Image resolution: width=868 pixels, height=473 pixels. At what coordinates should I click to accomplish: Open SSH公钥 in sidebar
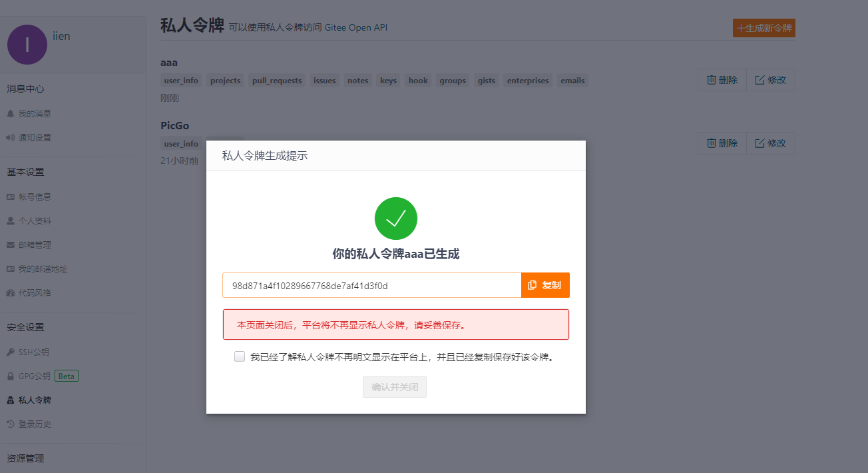[34, 352]
